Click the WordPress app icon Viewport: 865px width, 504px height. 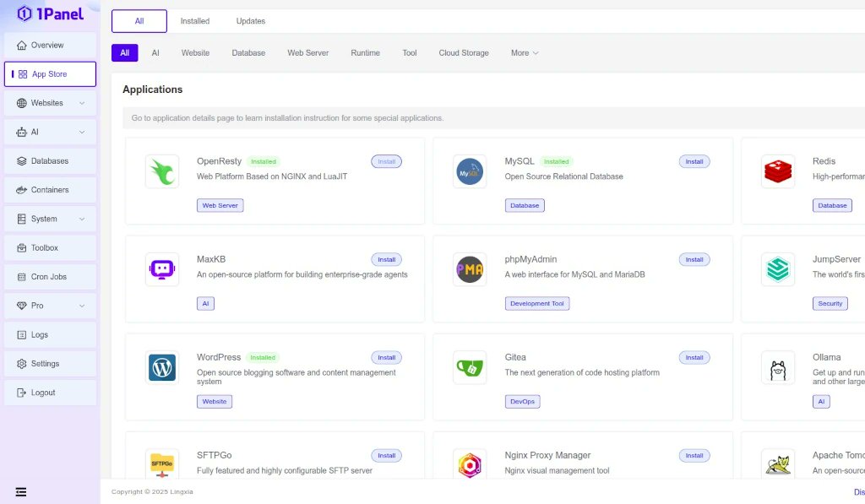[162, 368]
